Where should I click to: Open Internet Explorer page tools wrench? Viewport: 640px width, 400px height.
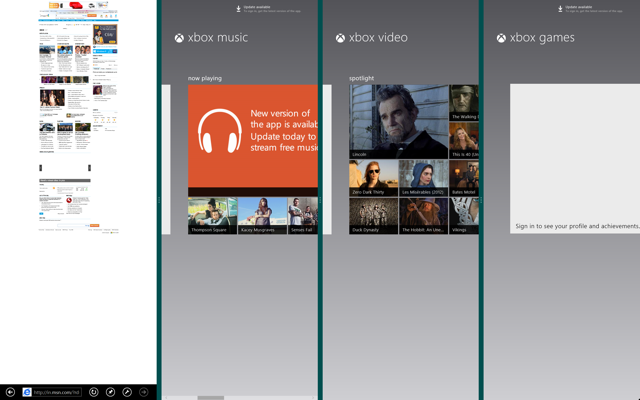(127, 392)
